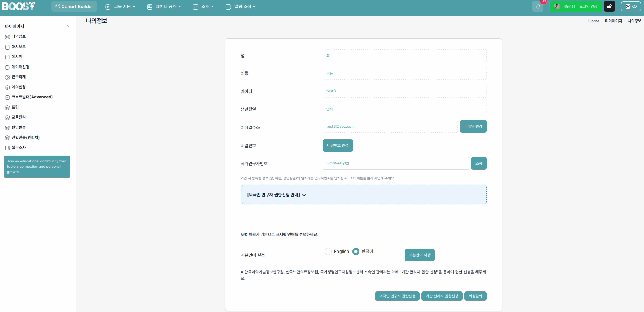This screenshot has width=644, height=312.
Task: Click the unlock padlock icon button
Action: tap(609, 6)
